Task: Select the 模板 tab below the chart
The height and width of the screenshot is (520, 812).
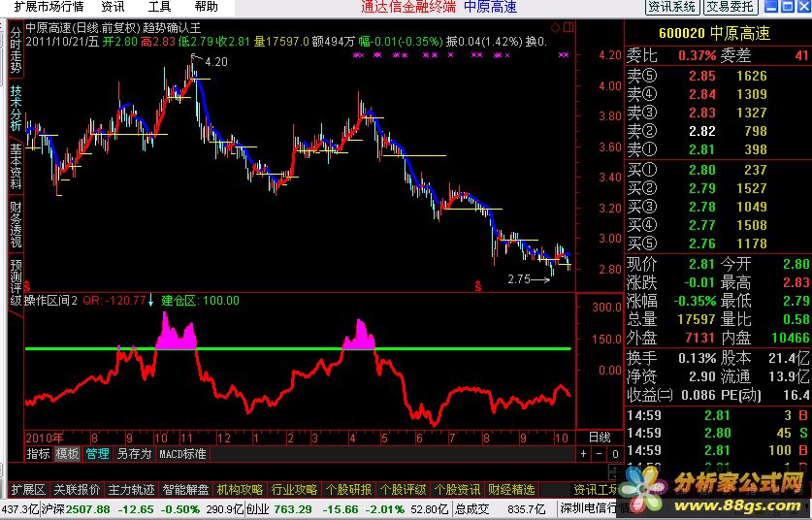Action: click(x=67, y=454)
